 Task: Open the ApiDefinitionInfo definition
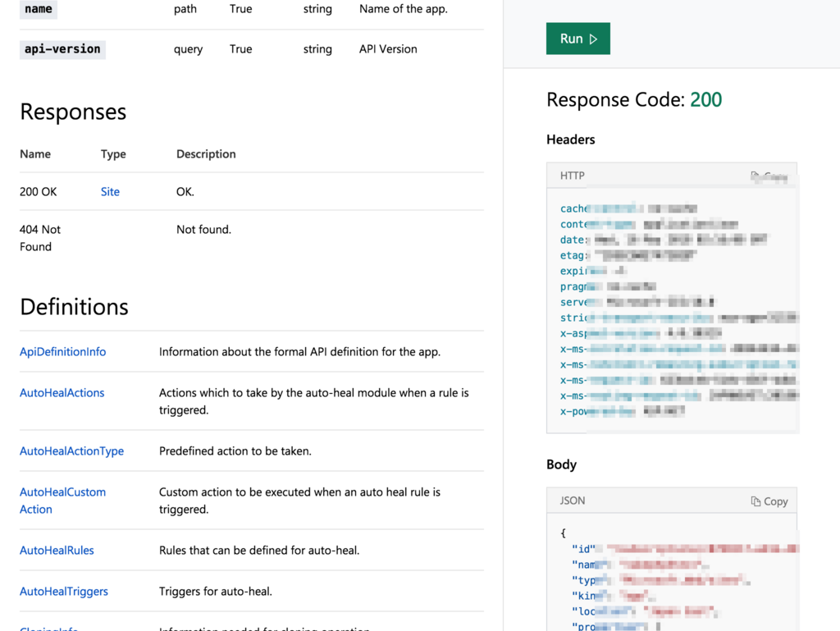(x=62, y=352)
